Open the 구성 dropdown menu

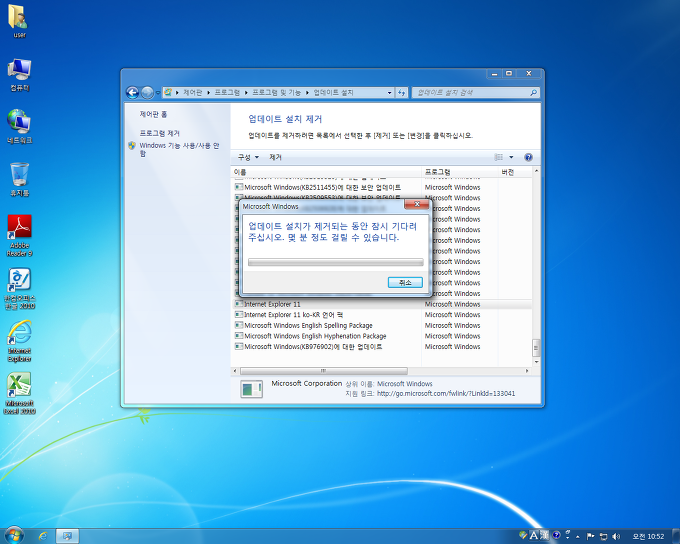pyautogui.click(x=248, y=157)
